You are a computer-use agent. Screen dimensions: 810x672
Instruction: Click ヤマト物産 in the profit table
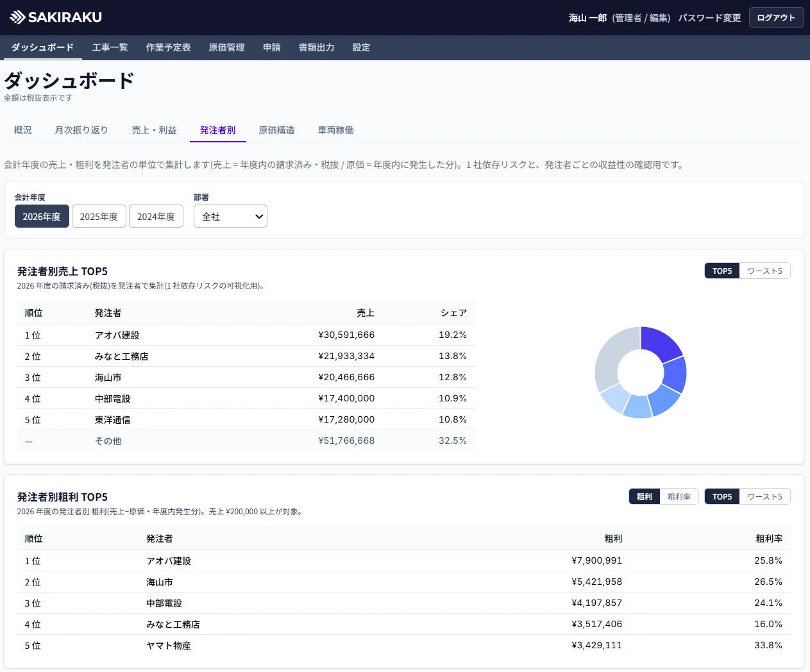[x=169, y=646]
